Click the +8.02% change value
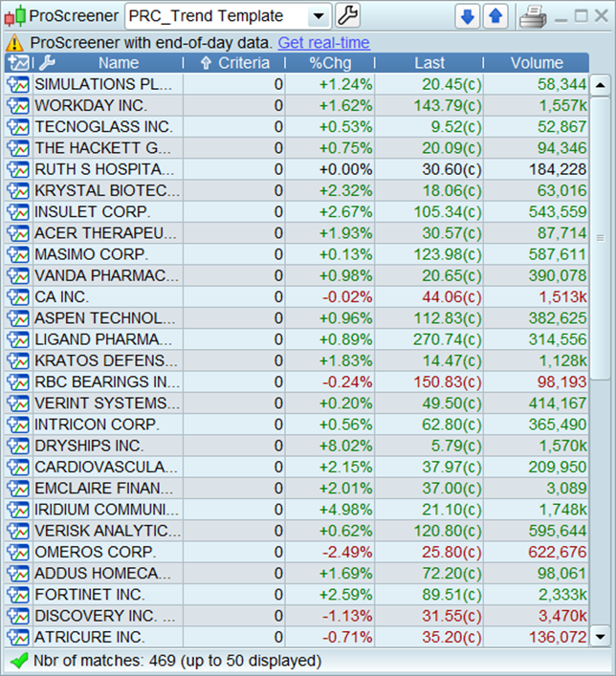Image resolution: width=616 pixels, height=676 pixels. (345, 446)
